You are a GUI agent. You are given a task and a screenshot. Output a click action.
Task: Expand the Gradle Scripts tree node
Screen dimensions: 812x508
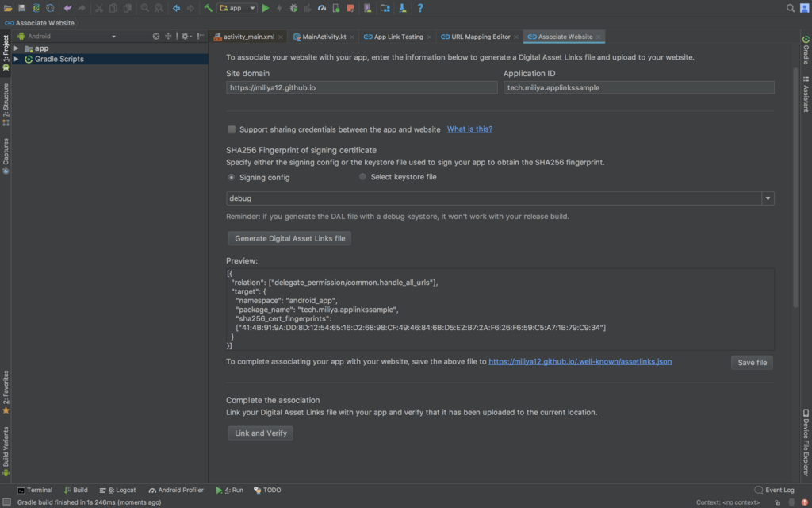(x=17, y=59)
